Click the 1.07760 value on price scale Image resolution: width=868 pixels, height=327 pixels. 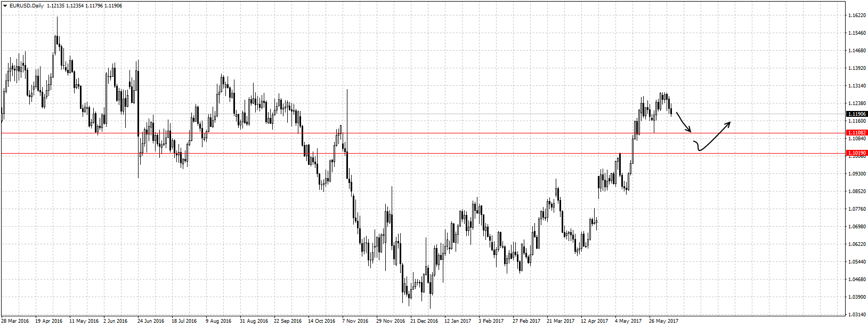(x=856, y=209)
